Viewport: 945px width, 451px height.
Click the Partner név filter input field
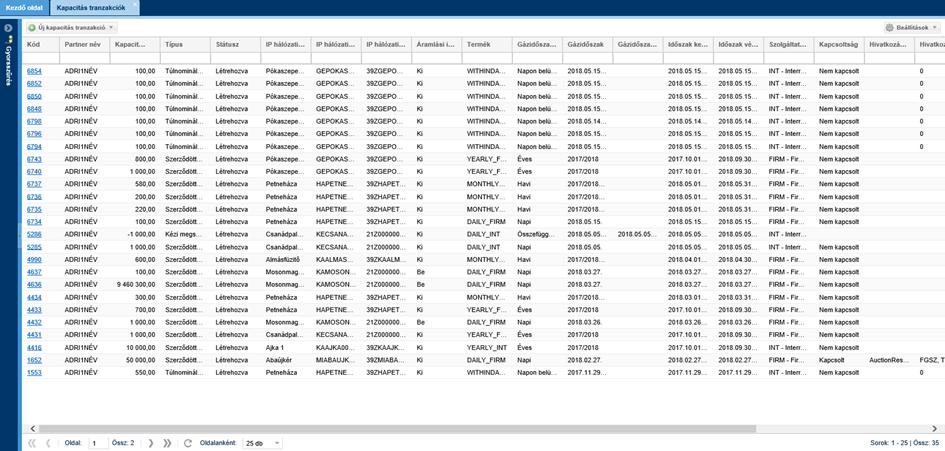click(x=84, y=58)
